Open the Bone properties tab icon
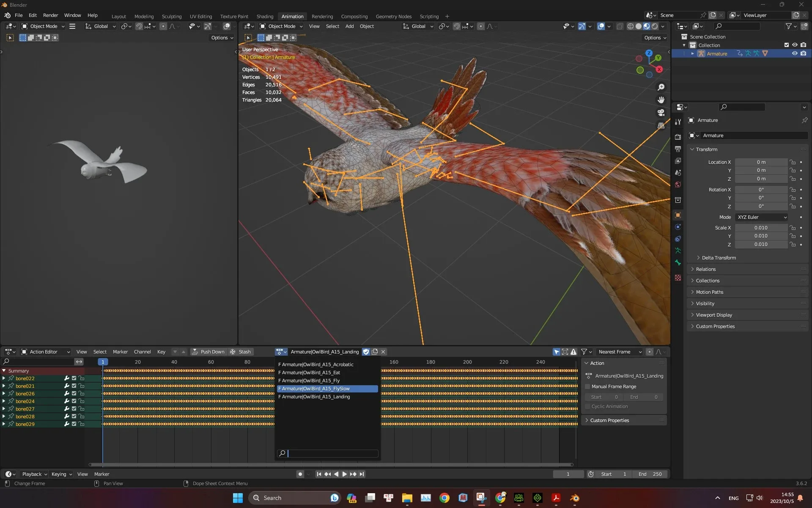Image resolution: width=812 pixels, height=508 pixels. 678,262
